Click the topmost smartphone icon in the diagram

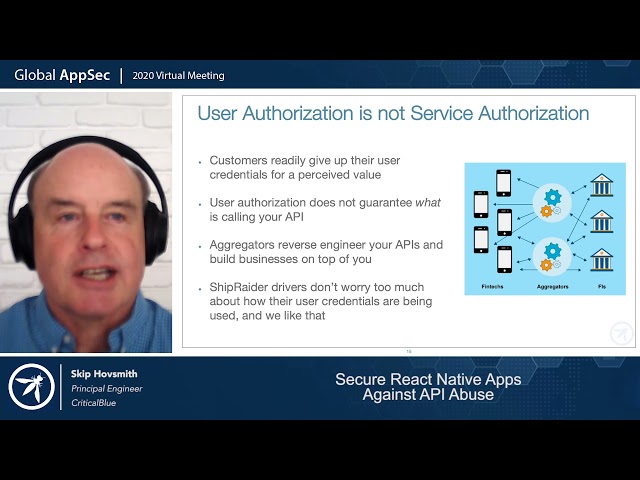504,183
